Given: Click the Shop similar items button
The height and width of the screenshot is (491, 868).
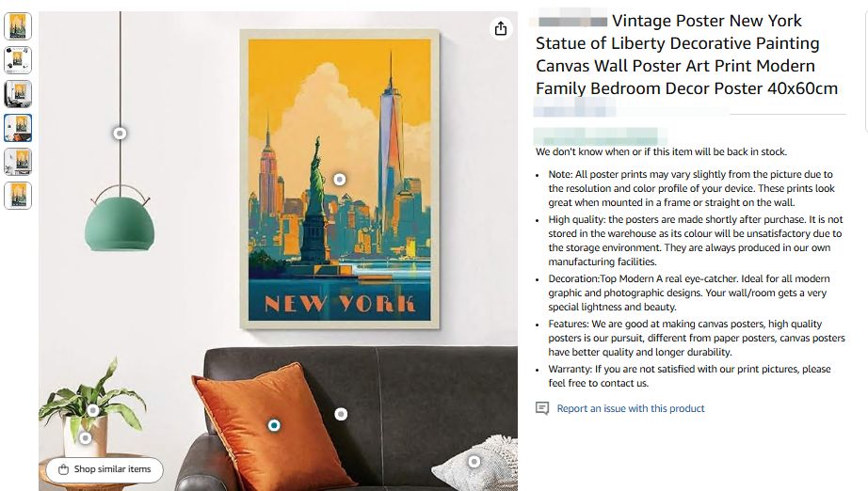Looking at the screenshot, I should pos(104,469).
